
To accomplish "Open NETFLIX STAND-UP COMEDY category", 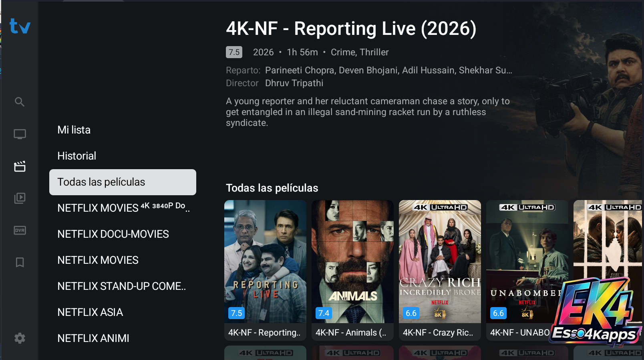I will pyautogui.click(x=123, y=286).
